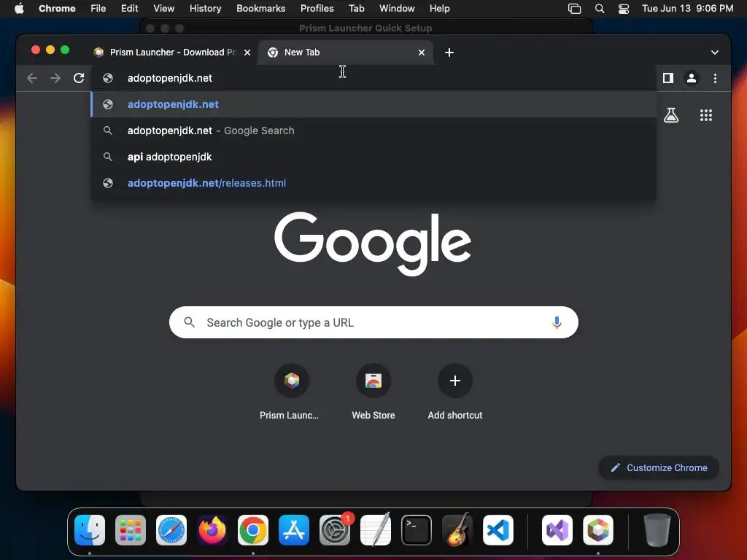Screen dimensions: 747x560
Task: Open the Help menu
Action: (x=439, y=9)
